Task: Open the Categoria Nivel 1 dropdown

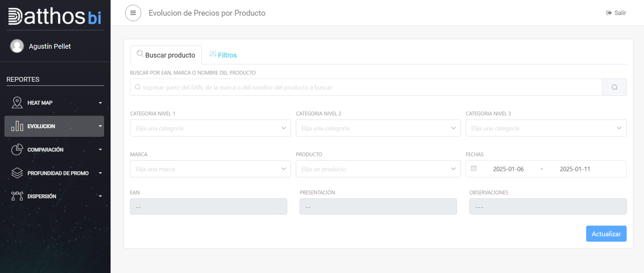Action: (210, 128)
